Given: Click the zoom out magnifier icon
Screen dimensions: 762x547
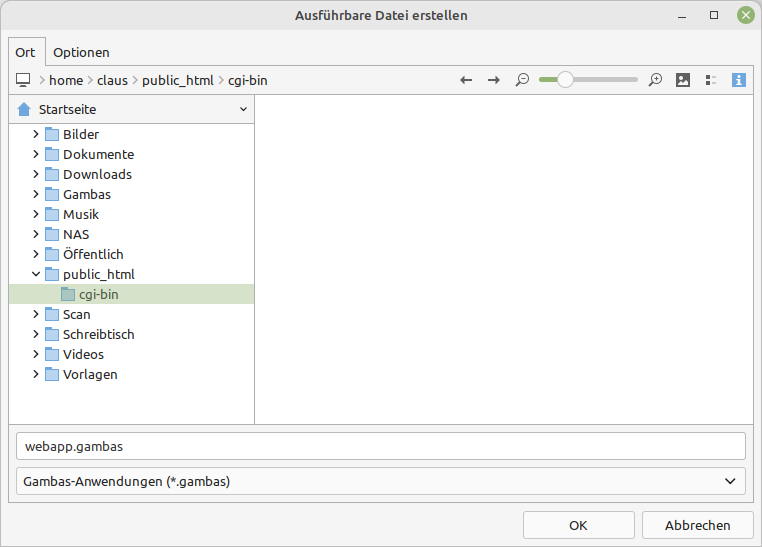Looking at the screenshot, I should click(x=521, y=80).
